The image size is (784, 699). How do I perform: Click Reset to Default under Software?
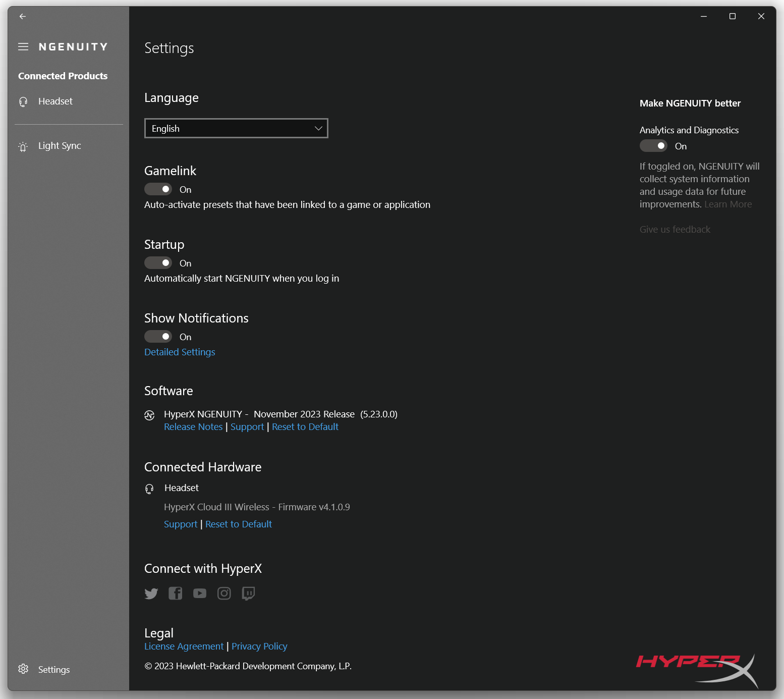pos(305,426)
